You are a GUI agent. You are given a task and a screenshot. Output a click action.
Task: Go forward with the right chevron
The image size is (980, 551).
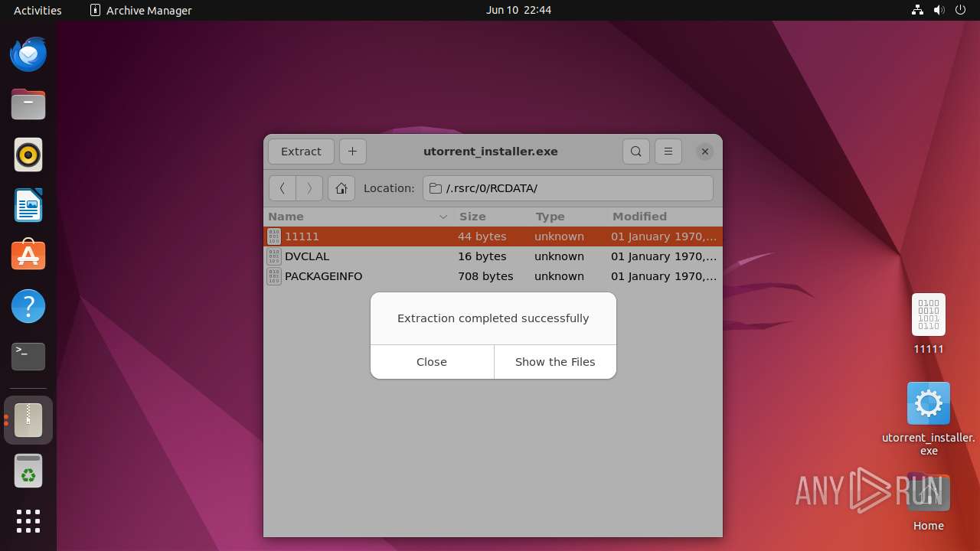pyautogui.click(x=309, y=188)
